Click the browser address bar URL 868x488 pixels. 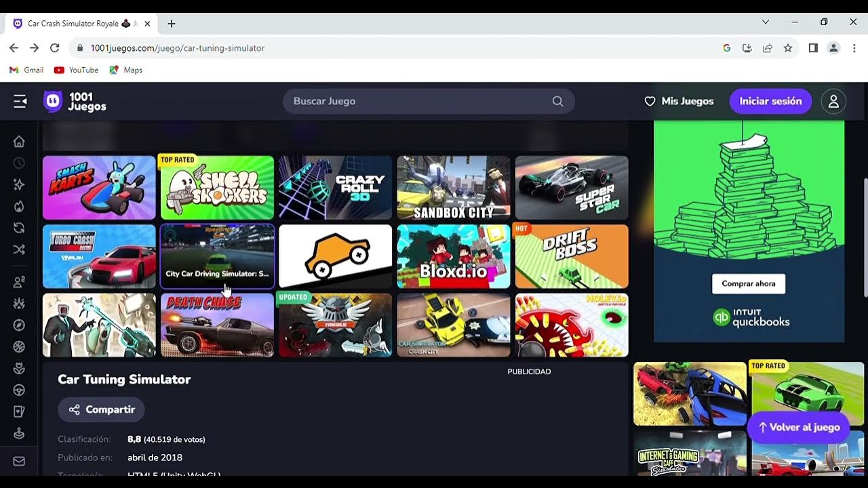point(177,48)
